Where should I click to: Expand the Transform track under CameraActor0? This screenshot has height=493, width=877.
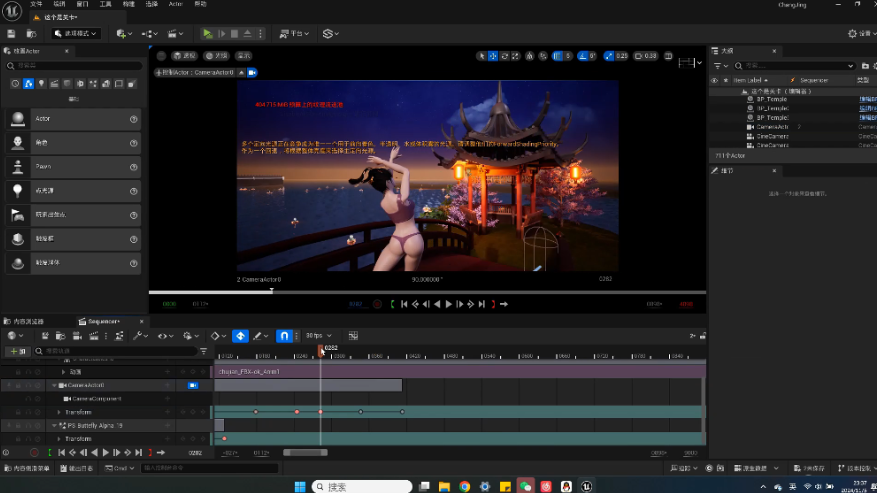tap(59, 412)
